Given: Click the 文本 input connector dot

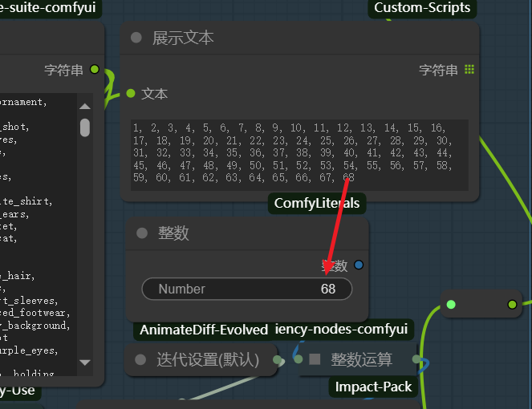Looking at the screenshot, I should 131,94.
